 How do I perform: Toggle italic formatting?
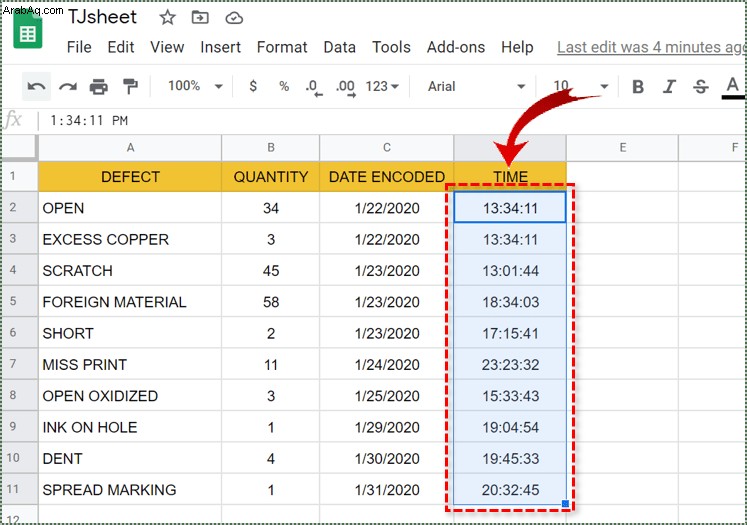pyautogui.click(x=669, y=87)
